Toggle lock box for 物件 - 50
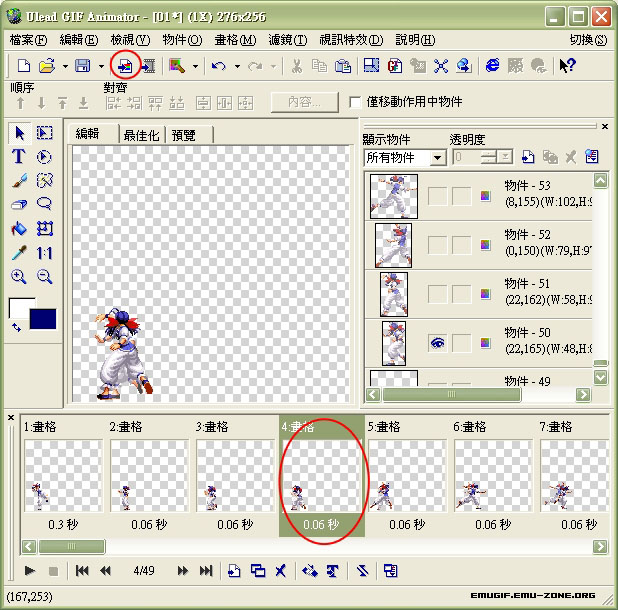 pyautogui.click(x=462, y=343)
